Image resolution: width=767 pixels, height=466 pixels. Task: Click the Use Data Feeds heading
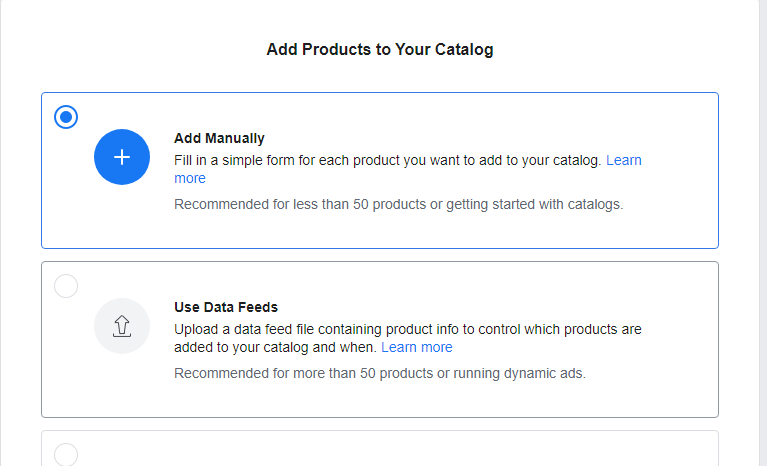tap(226, 307)
